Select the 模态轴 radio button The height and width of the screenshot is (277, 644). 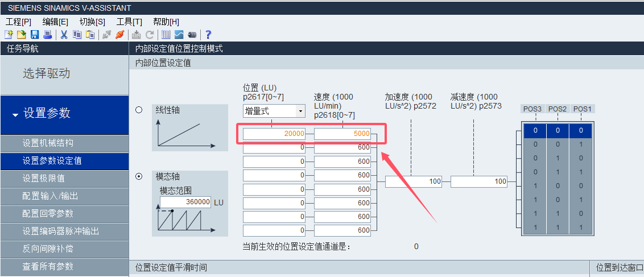click(139, 177)
